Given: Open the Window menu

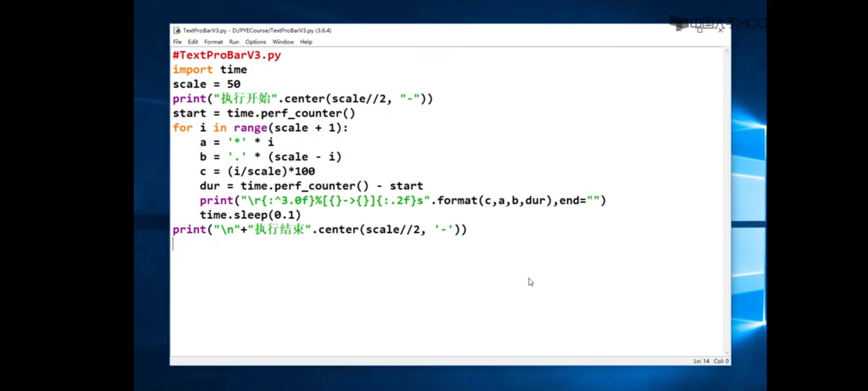Looking at the screenshot, I should coord(283,42).
